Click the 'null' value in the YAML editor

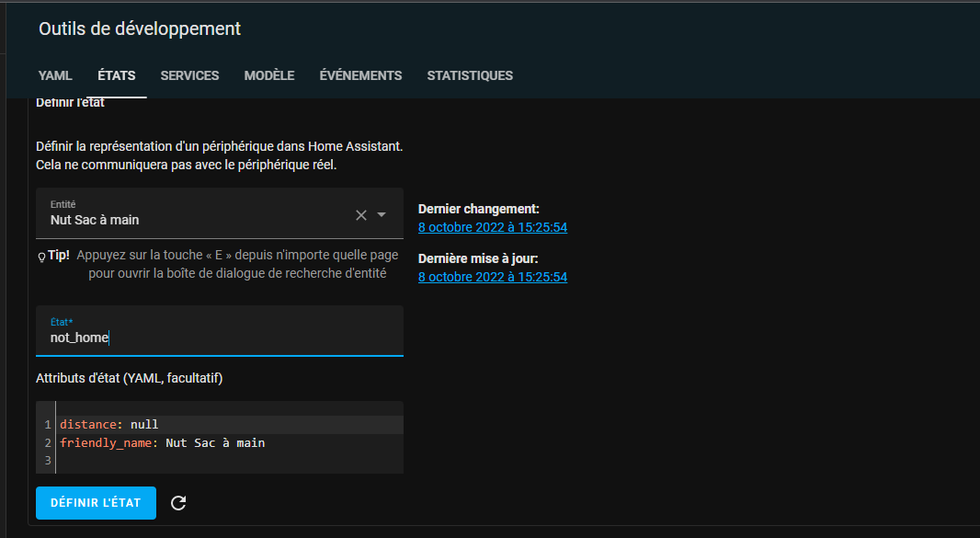click(x=144, y=424)
